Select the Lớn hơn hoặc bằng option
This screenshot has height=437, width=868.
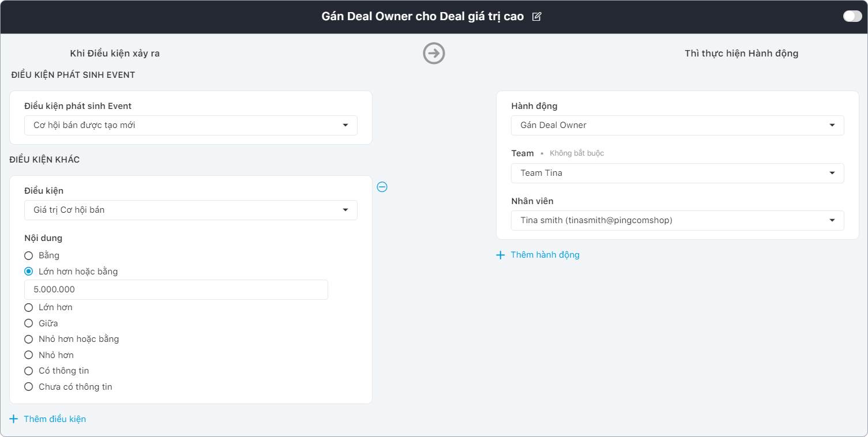coord(28,272)
